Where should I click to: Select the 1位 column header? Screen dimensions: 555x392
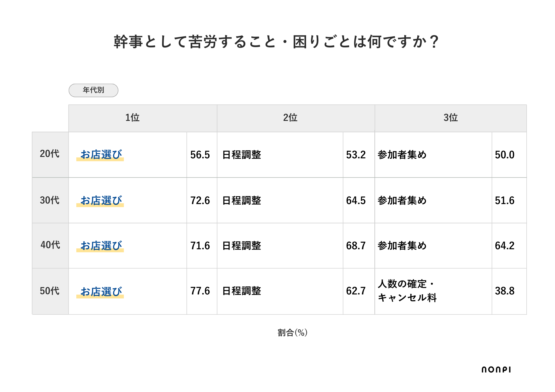[132, 118]
